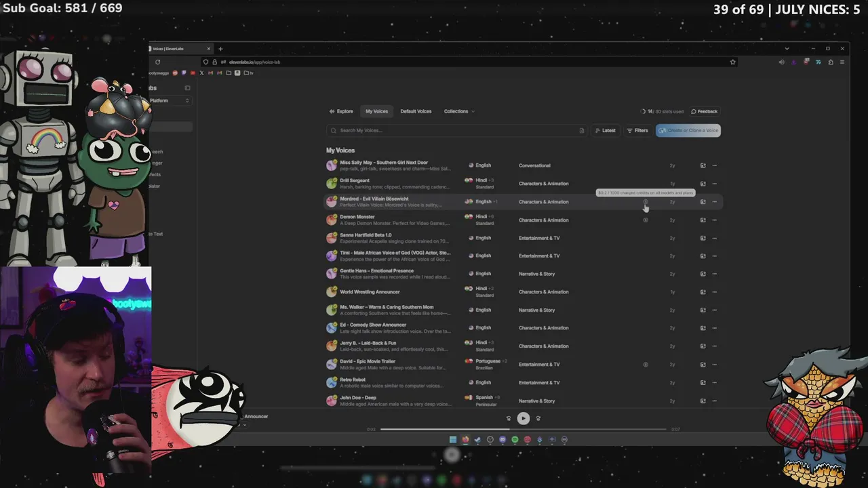This screenshot has width=868, height=488.
Task: Open the Filters panel
Action: pos(637,130)
